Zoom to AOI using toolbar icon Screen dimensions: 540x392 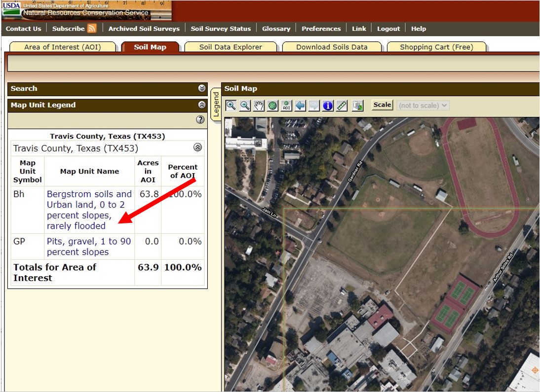[x=286, y=106]
